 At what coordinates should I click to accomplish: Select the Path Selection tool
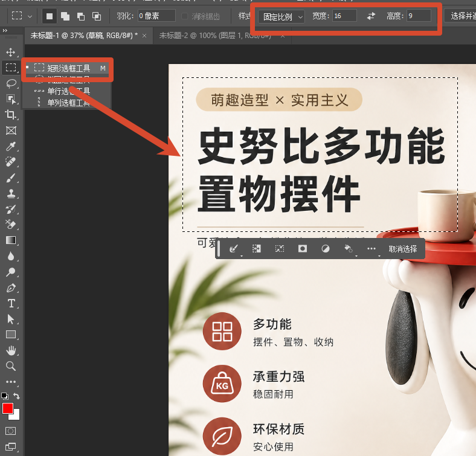pos(11,320)
